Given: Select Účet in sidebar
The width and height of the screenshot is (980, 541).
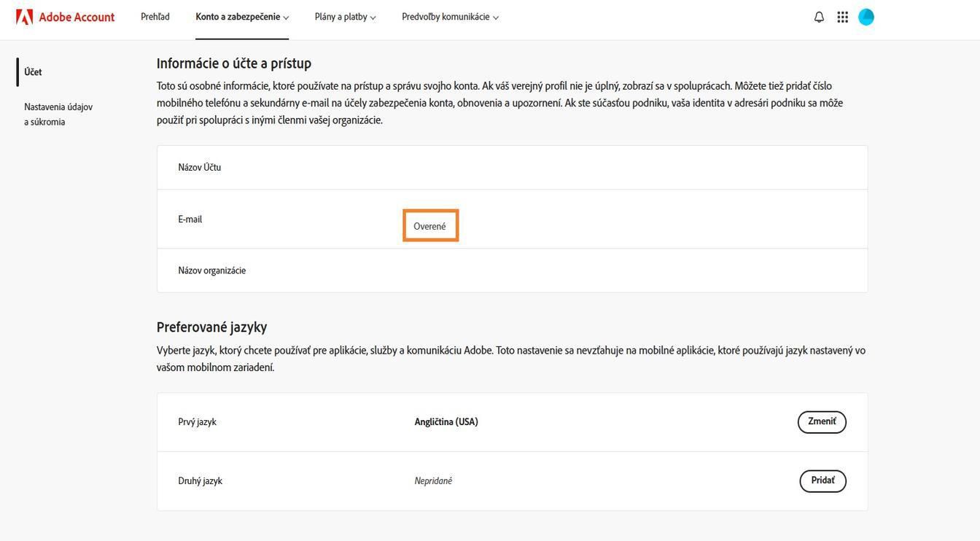Looking at the screenshot, I should [33, 72].
